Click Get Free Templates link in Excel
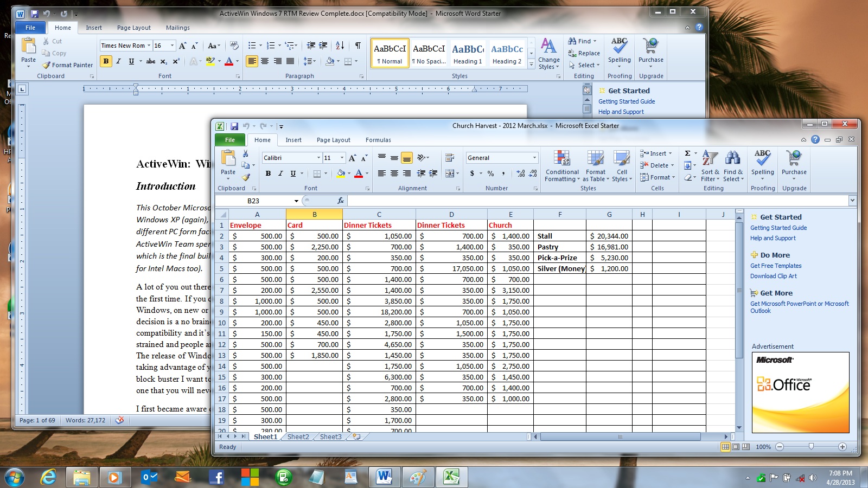The image size is (868, 488). [x=776, y=266]
